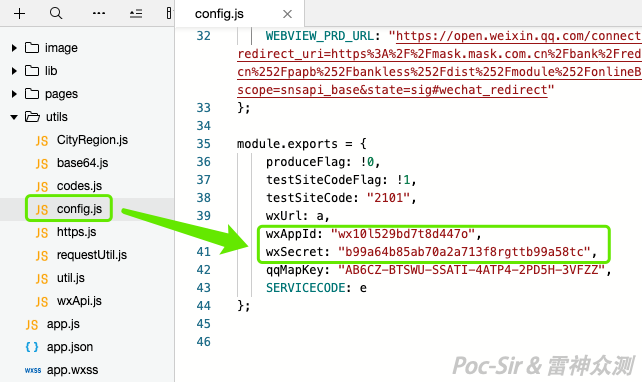Select the pages folder icon

(x=32, y=94)
